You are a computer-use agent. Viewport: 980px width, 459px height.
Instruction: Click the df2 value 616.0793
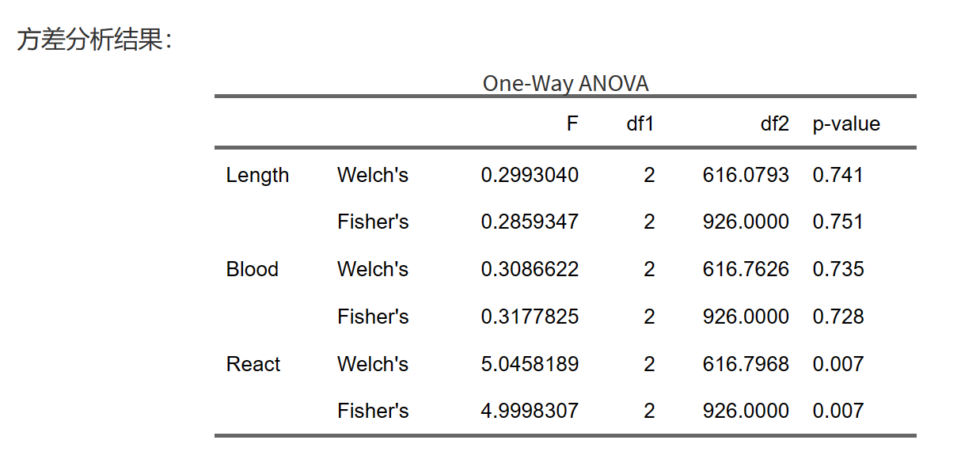pos(746,175)
